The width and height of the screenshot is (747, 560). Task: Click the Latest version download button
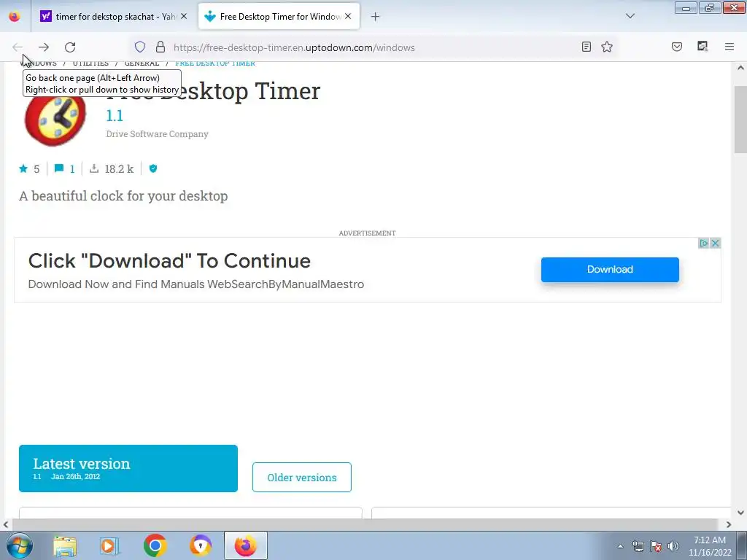click(128, 469)
